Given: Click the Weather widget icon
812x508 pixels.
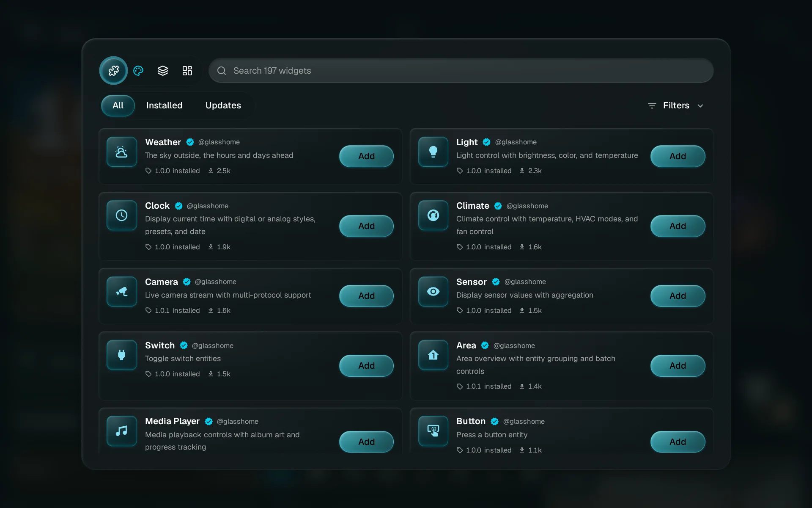Looking at the screenshot, I should tap(122, 152).
